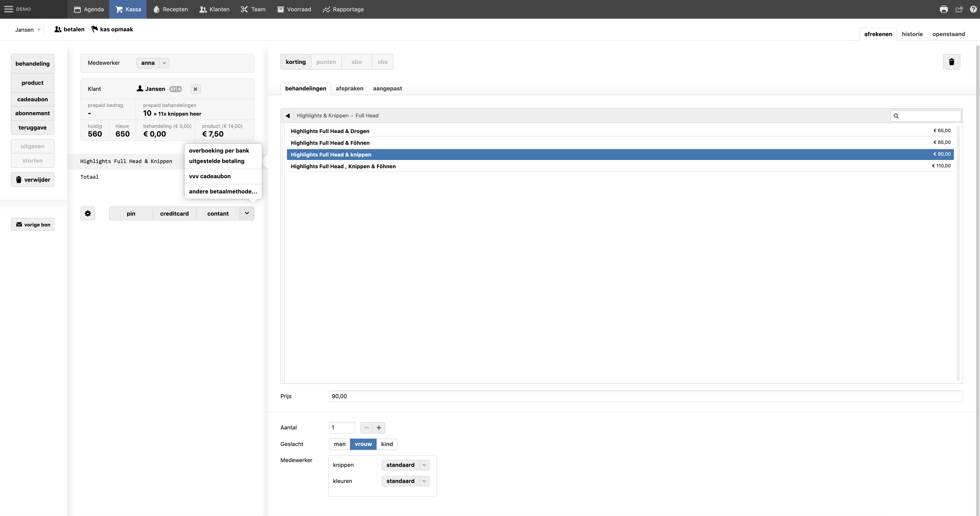Image resolution: width=980 pixels, height=516 pixels.
Task: Collapse the payment methods chevron next to contant
Action: (247, 213)
